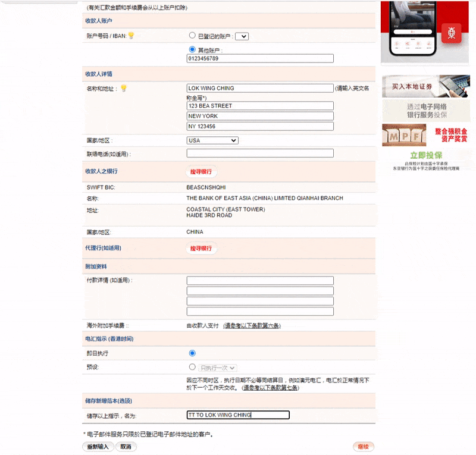Screen dimensions: 476x455
Task: Focus the second 付款详情 payment detail field
Action: (260, 291)
